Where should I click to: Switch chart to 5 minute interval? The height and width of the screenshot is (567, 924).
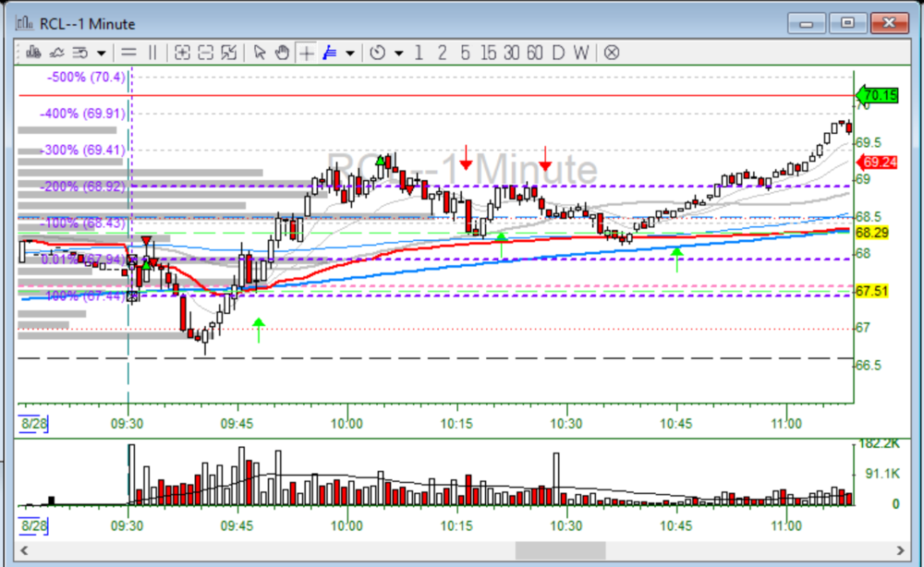[465, 53]
